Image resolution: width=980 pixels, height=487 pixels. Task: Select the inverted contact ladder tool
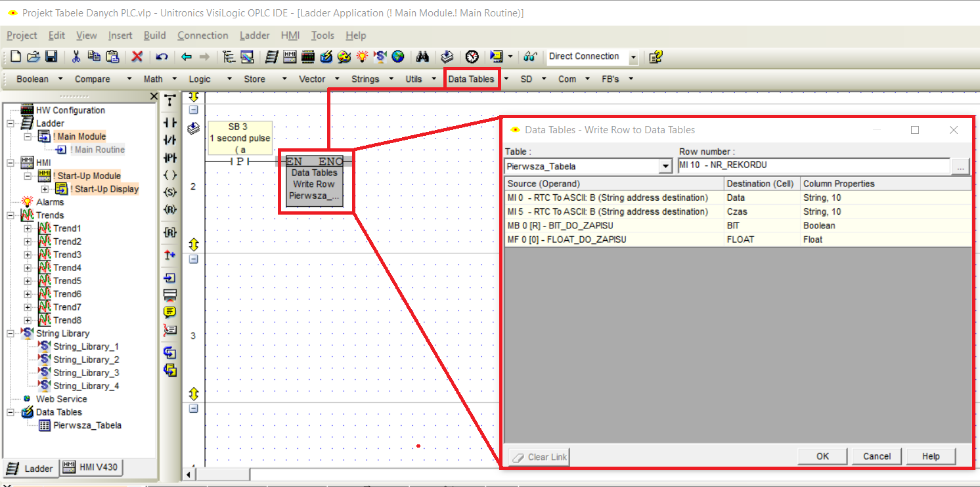point(170,140)
